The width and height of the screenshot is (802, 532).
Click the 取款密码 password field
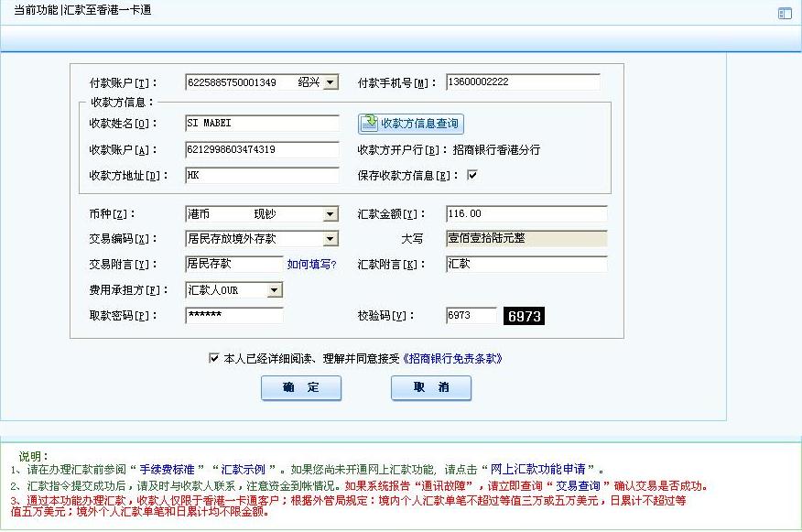(234, 316)
